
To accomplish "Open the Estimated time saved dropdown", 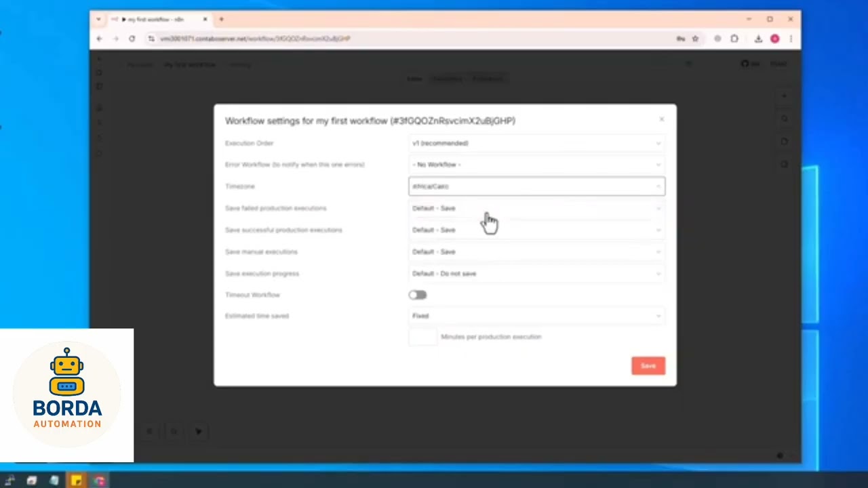I will point(536,316).
